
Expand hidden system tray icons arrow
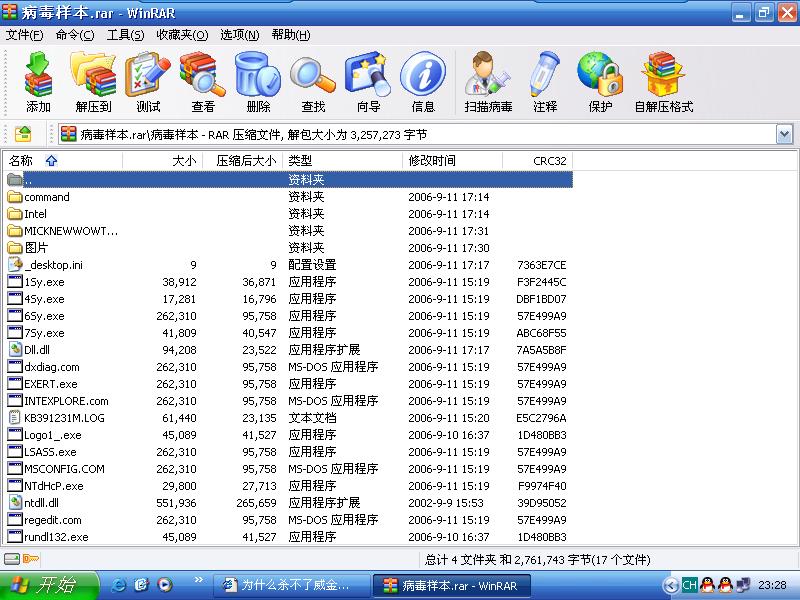click(x=671, y=585)
